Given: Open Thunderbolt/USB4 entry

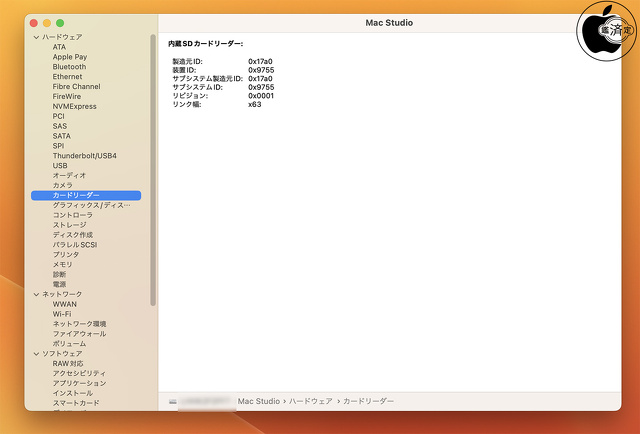Looking at the screenshot, I should click(84, 156).
